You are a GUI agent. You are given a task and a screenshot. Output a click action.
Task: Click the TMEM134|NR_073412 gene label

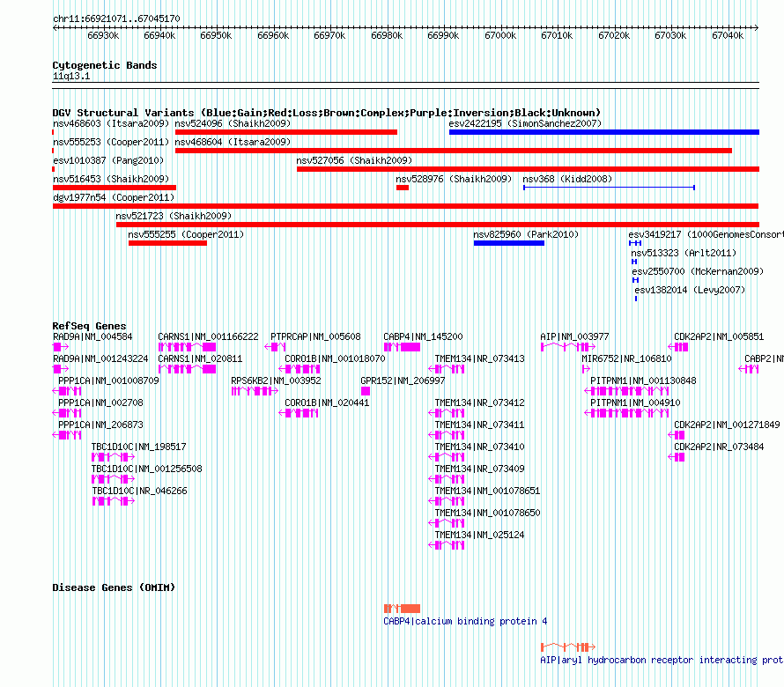click(x=479, y=403)
